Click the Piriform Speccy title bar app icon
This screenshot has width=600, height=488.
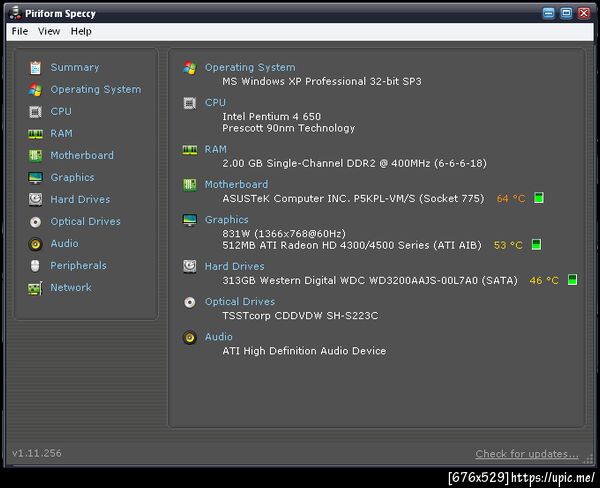pos(15,13)
